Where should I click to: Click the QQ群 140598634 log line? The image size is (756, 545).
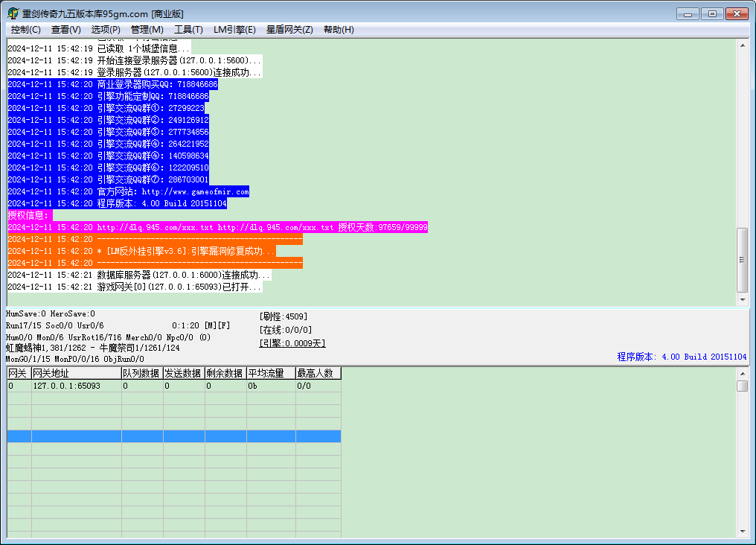click(x=109, y=156)
